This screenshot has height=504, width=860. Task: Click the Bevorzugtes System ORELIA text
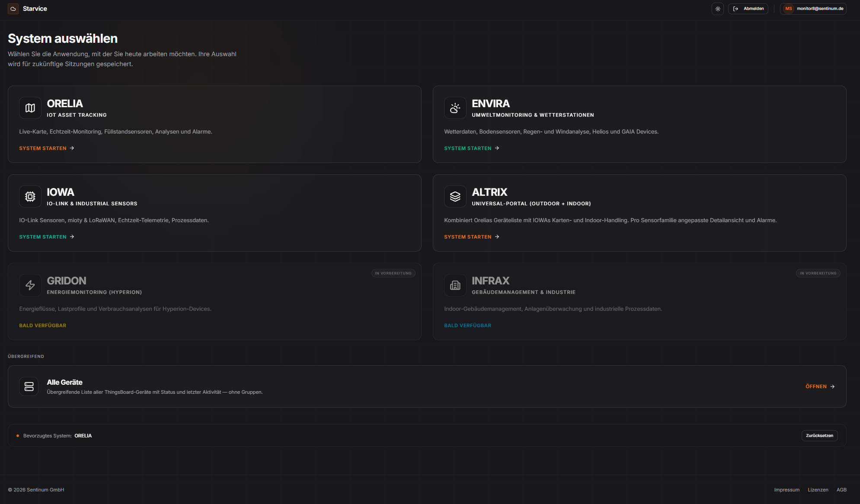tap(58, 436)
